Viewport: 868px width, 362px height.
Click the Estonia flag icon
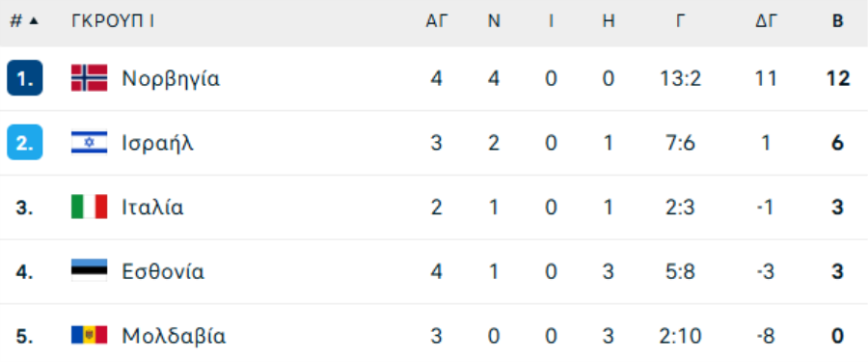coord(89,271)
